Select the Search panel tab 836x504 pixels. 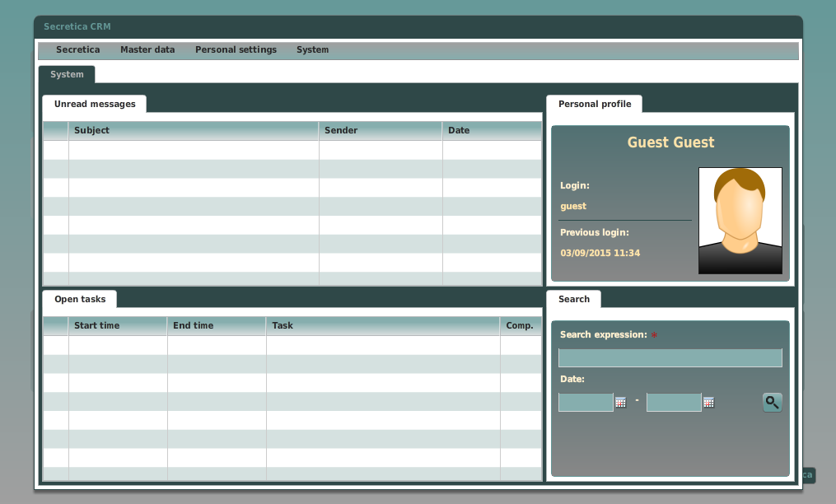click(x=573, y=299)
